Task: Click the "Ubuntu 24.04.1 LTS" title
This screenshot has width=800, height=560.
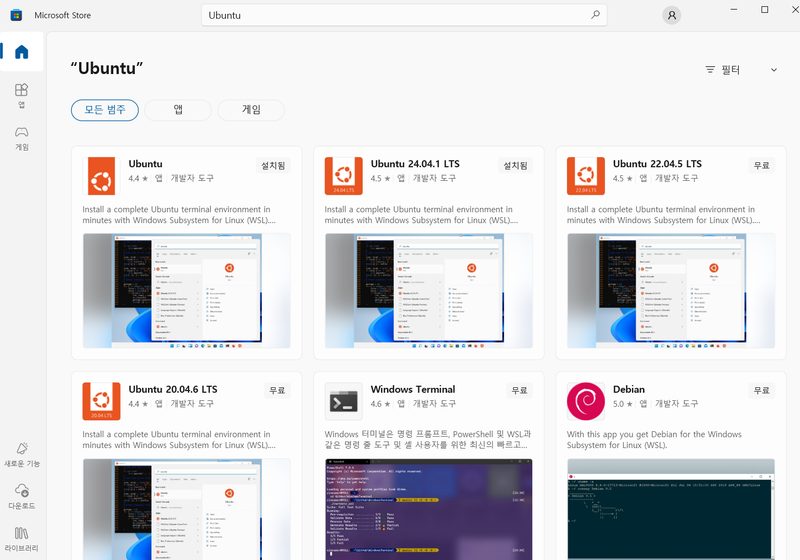Action: coord(415,164)
